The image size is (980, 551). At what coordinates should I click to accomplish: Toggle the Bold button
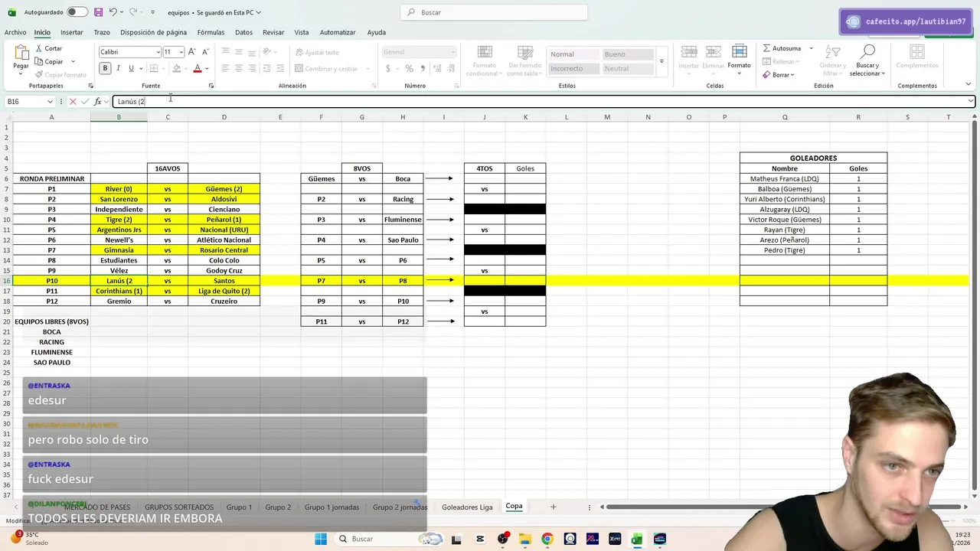tap(105, 68)
